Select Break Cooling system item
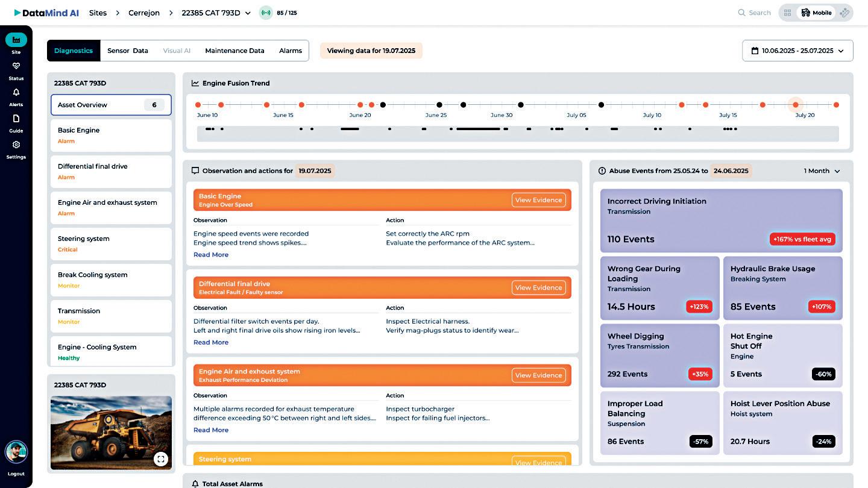The height and width of the screenshot is (488, 868). (x=111, y=280)
